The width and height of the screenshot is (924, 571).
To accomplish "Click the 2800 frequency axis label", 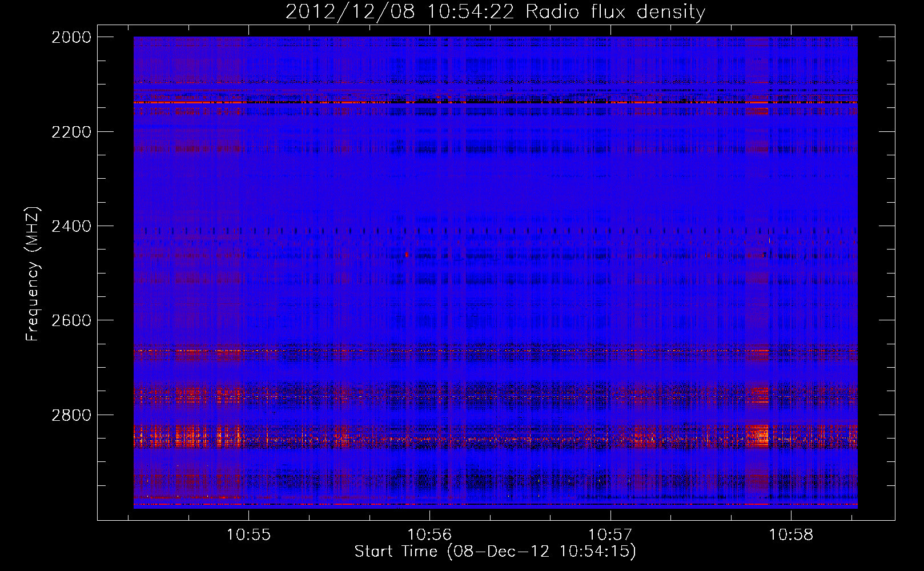I will pyautogui.click(x=71, y=415).
